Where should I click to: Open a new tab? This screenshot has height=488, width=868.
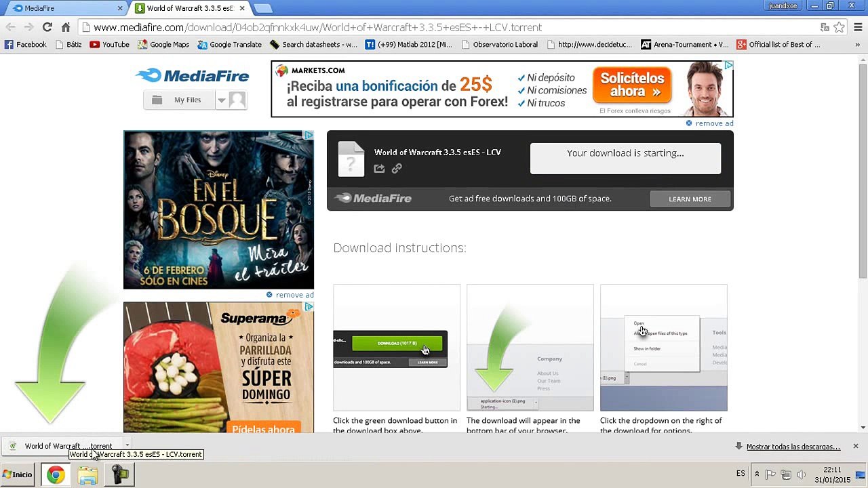[x=262, y=8]
